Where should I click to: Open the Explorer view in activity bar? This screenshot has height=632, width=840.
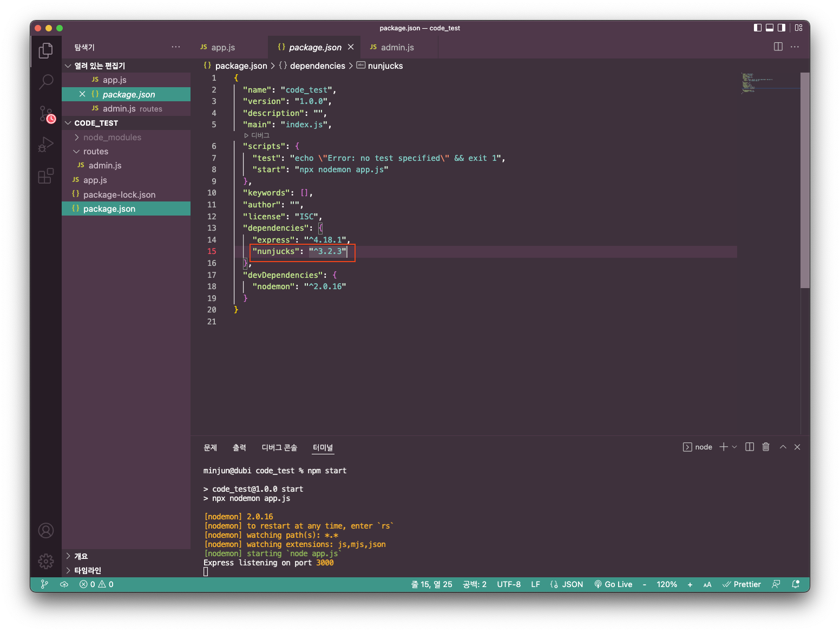coord(46,51)
